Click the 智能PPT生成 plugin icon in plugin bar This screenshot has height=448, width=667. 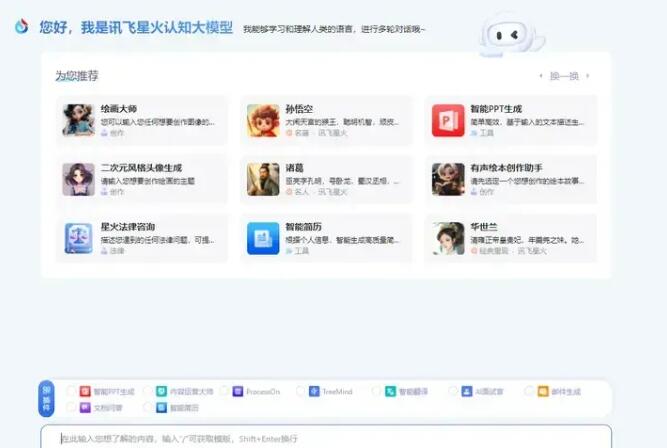coord(85,391)
